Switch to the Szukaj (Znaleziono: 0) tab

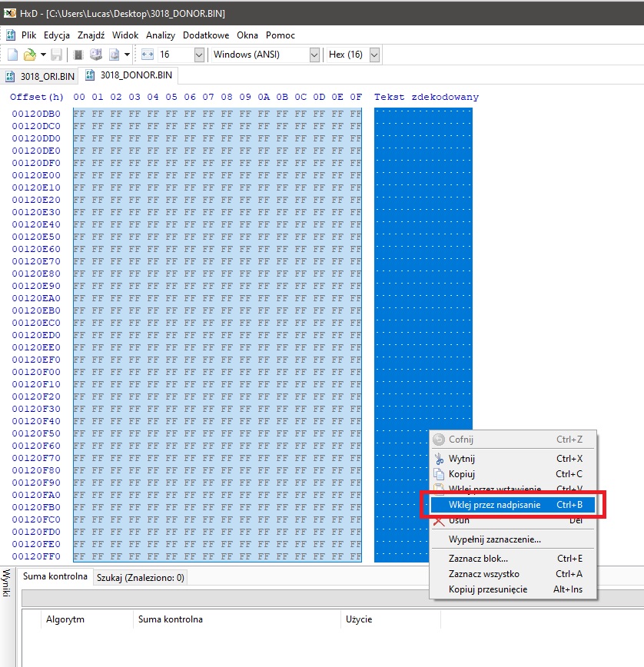141,578
